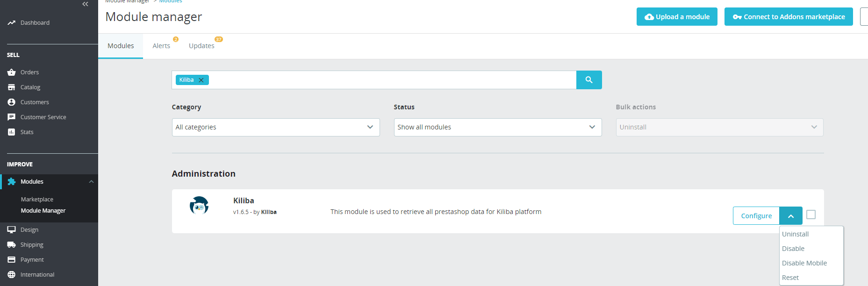Click the Design monitor icon

(12, 229)
